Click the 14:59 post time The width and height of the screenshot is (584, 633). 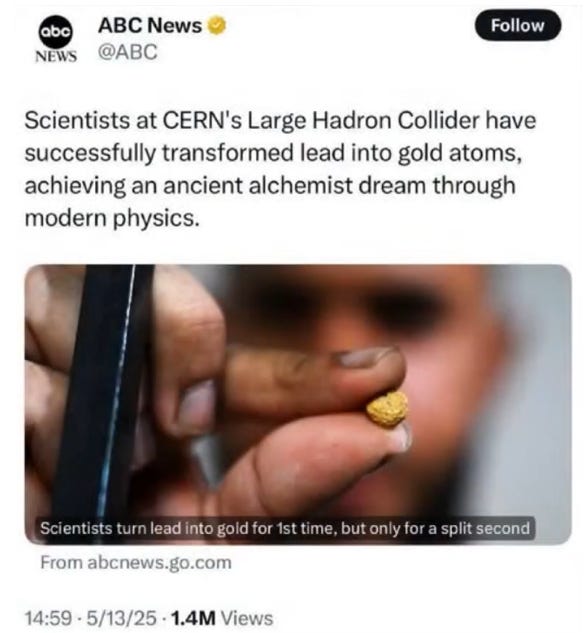point(49,618)
